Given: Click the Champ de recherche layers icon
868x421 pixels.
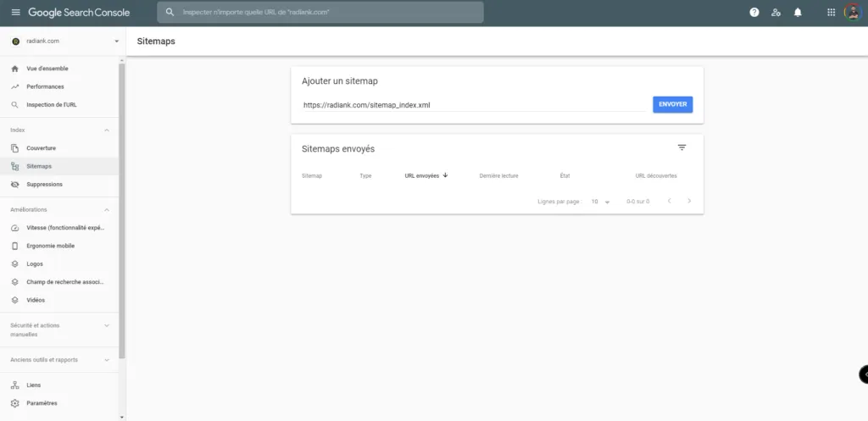Looking at the screenshot, I should 15,282.
